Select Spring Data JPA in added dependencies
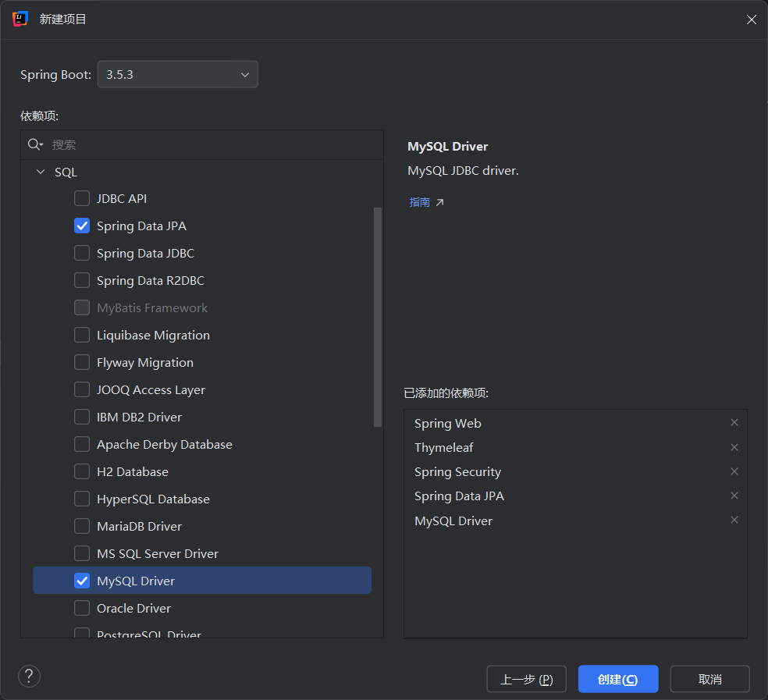This screenshot has height=700, width=768. click(x=459, y=496)
